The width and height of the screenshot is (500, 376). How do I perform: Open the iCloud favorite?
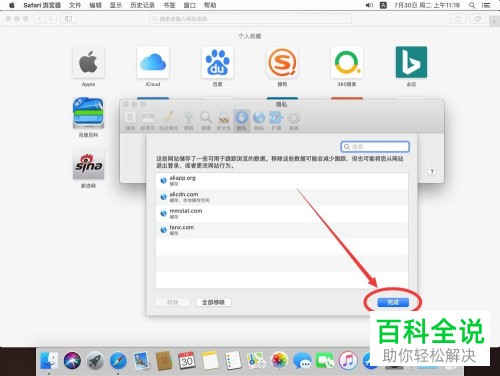[x=153, y=66]
